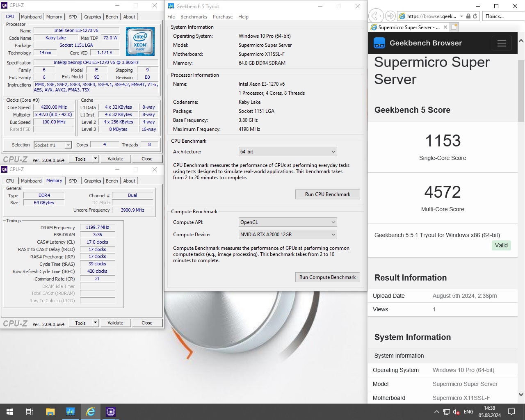Open the Architecture 64-bit dropdown
Screen dimensions: 525x420
tap(288, 152)
